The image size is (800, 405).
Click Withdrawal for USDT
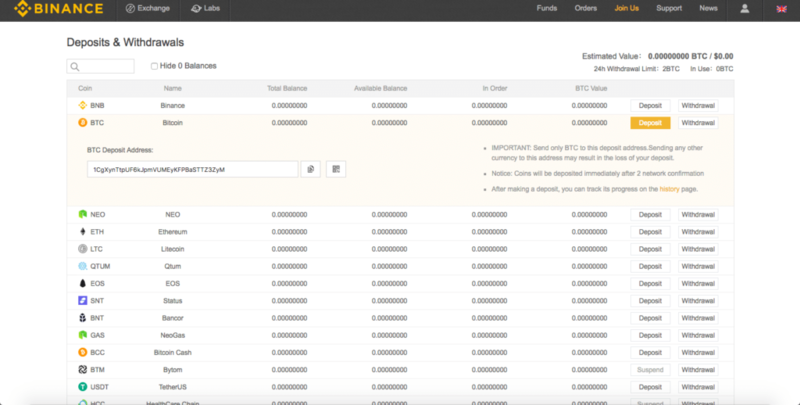click(698, 387)
